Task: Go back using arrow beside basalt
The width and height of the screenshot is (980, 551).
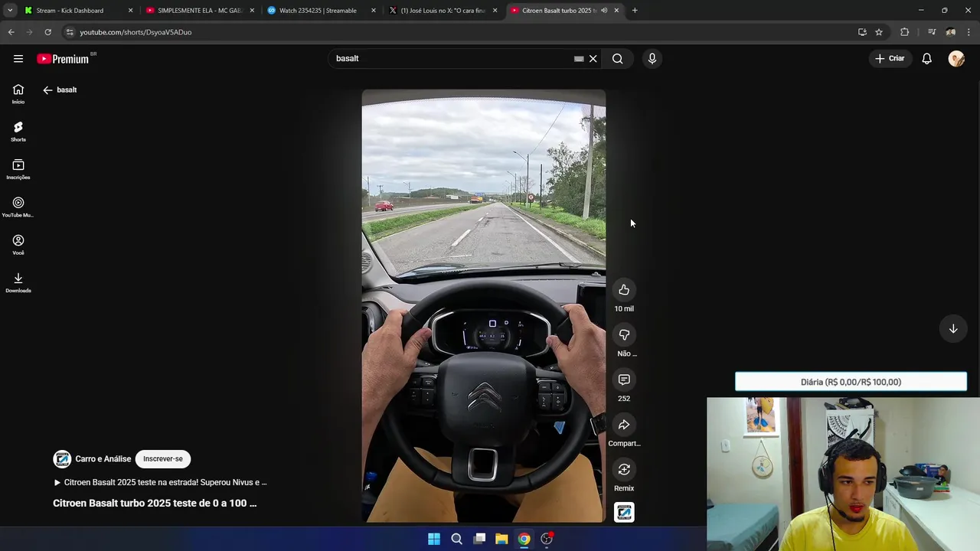Action: [x=47, y=90]
